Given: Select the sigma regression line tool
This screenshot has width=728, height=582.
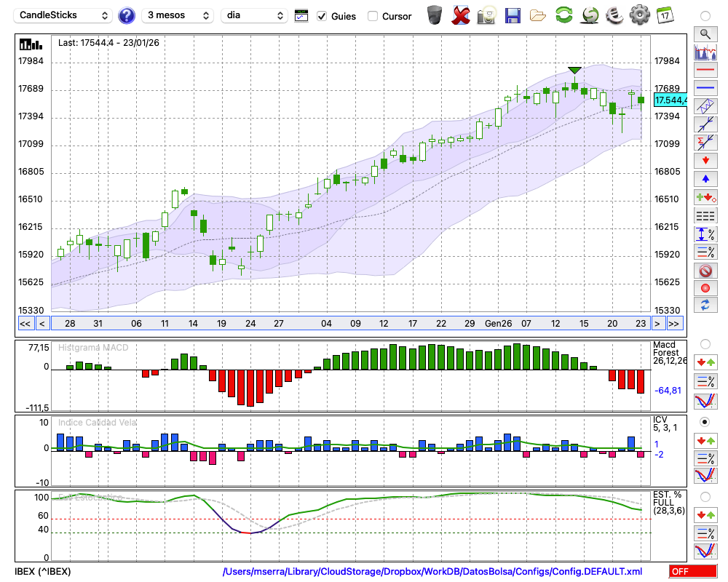Looking at the screenshot, I should (x=705, y=143).
